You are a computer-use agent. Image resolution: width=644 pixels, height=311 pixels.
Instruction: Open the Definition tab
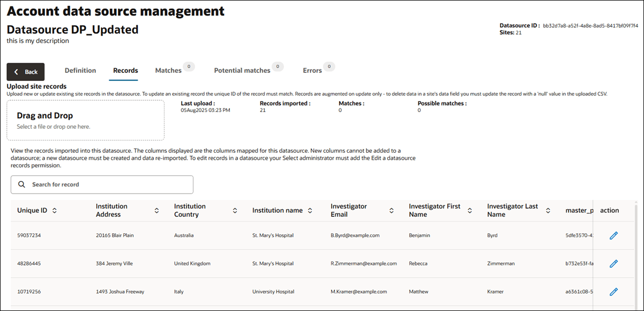80,70
